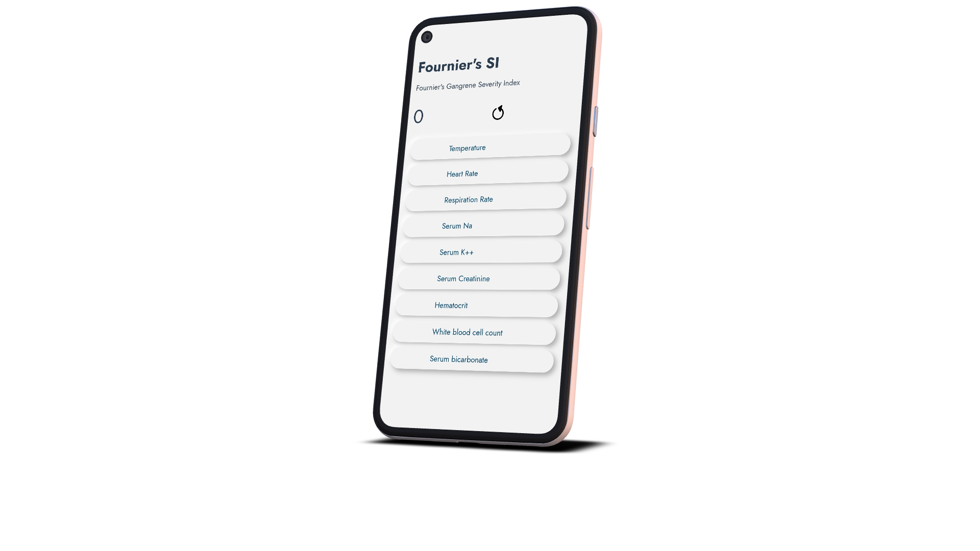Open the White blood cell count field

tap(467, 332)
